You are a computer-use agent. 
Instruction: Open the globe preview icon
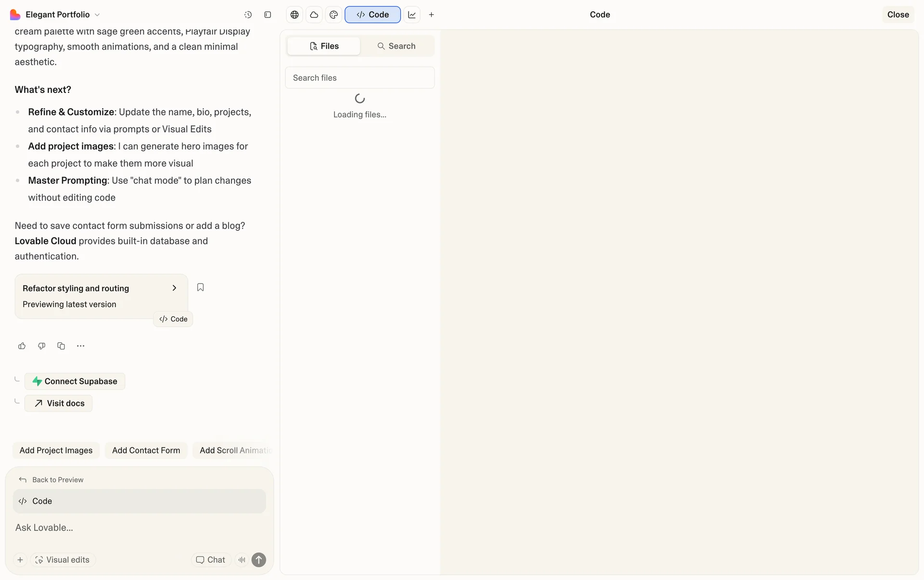pos(295,15)
